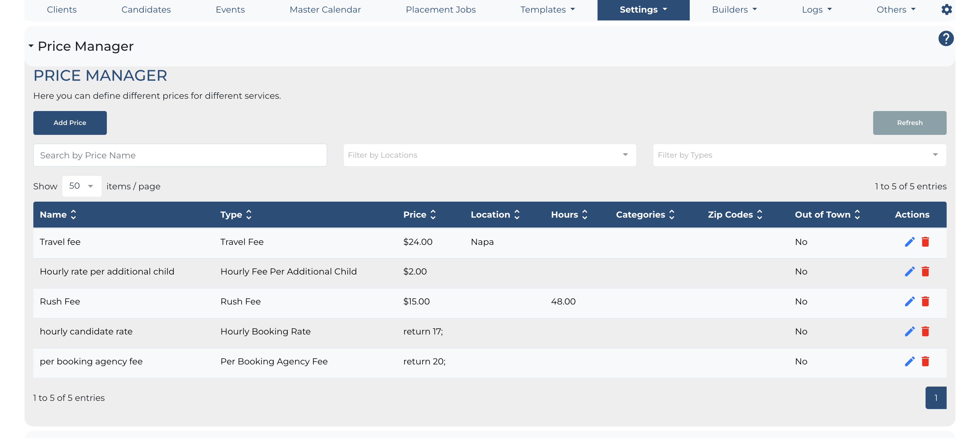Image resolution: width=980 pixels, height=438 pixels.
Task: Select the 'return 20;' price cell
Action: tap(424, 361)
